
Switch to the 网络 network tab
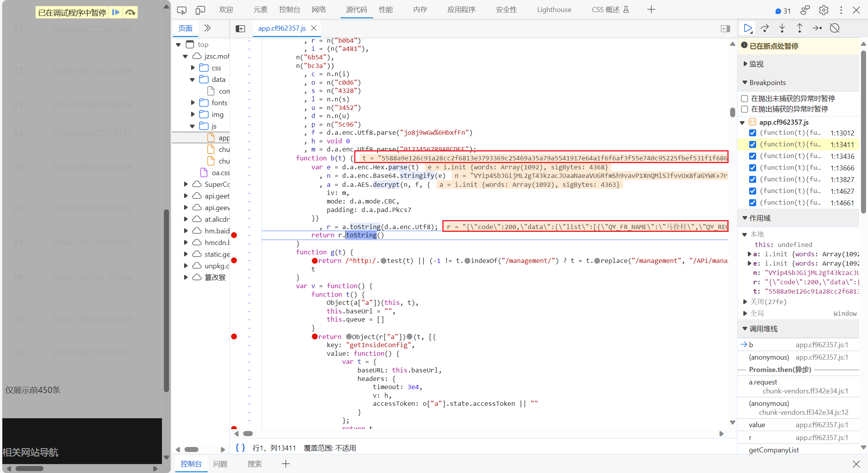click(319, 10)
